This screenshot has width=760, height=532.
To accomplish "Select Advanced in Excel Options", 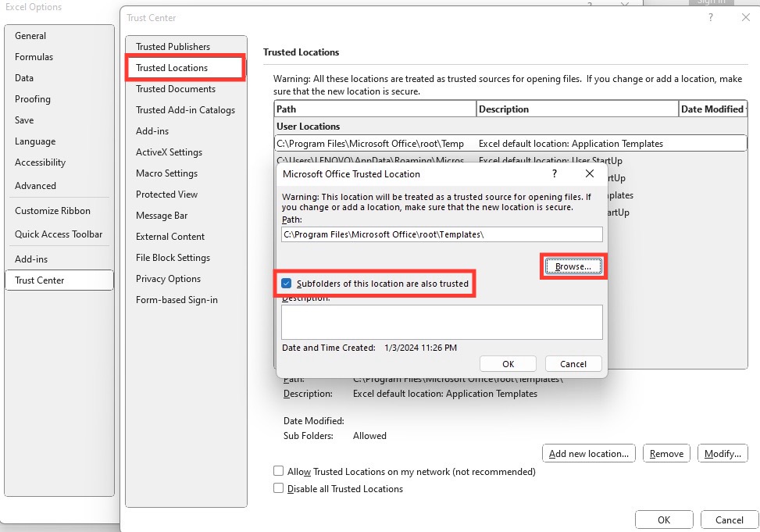I will point(35,186).
